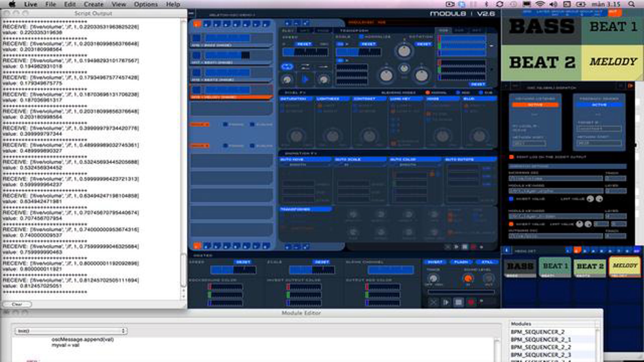Click the blue play arrow in the speed section

[x=305, y=79]
